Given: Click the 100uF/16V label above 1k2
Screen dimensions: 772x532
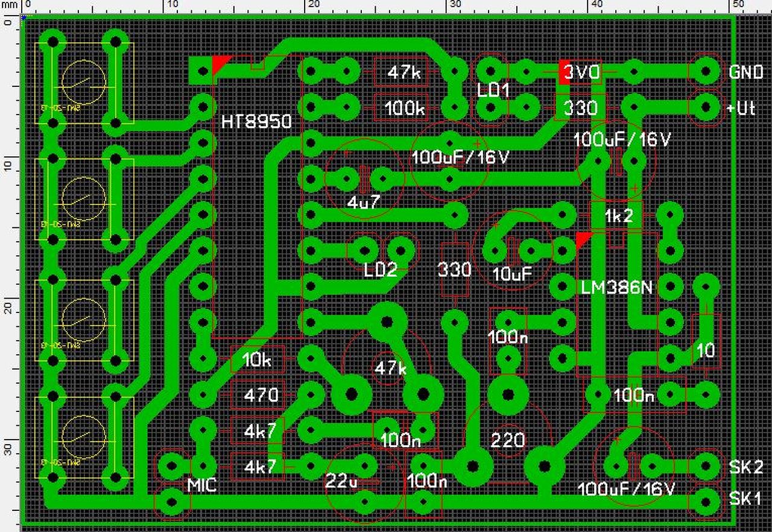Looking at the screenshot, I should [x=622, y=139].
